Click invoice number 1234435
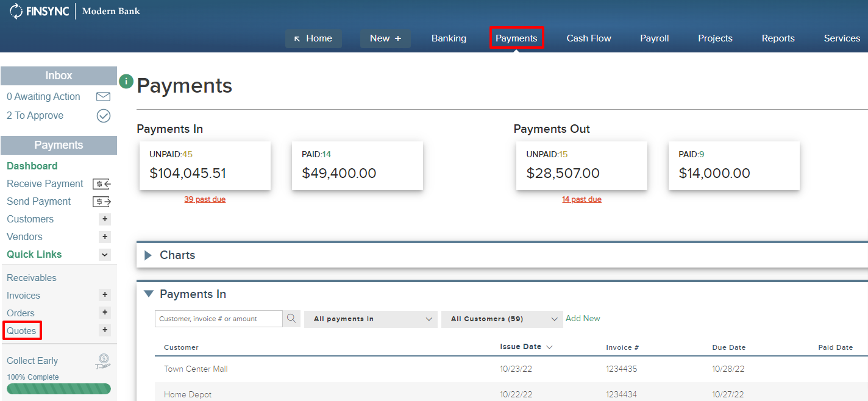 pos(621,369)
